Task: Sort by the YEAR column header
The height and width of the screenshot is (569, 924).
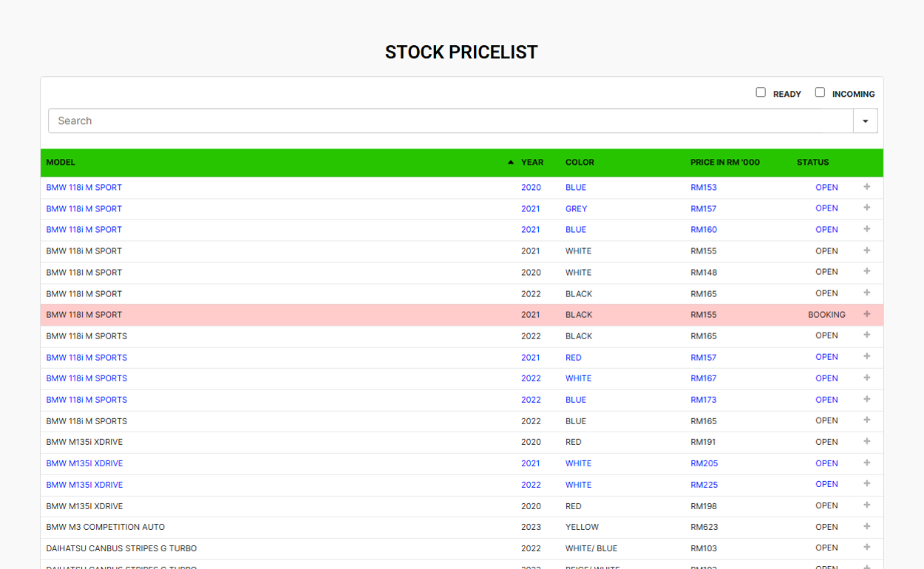Action: pyautogui.click(x=531, y=163)
